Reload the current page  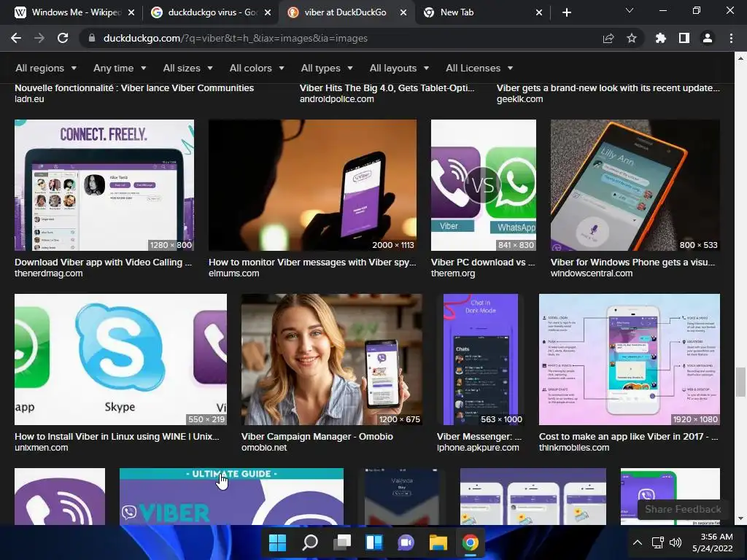point(63,38)
